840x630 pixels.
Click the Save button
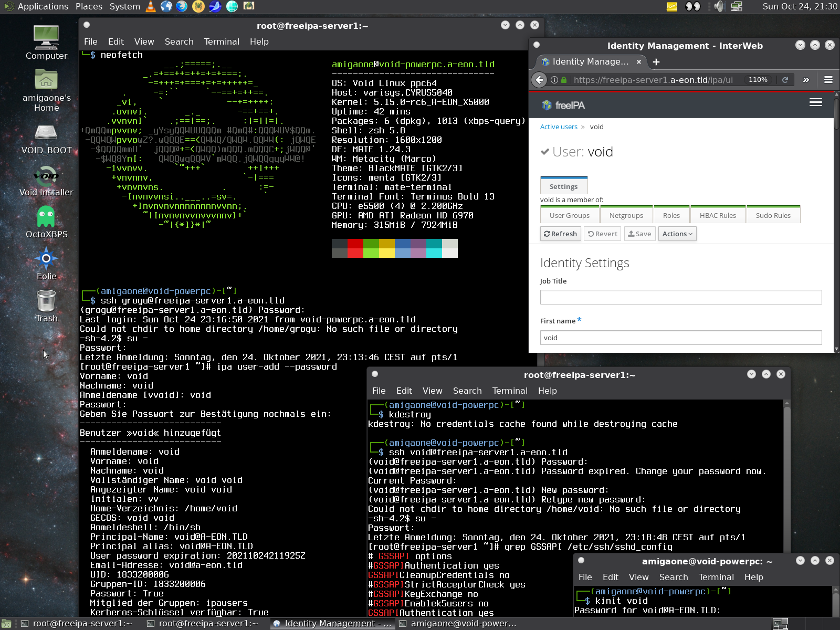point(639,234)
